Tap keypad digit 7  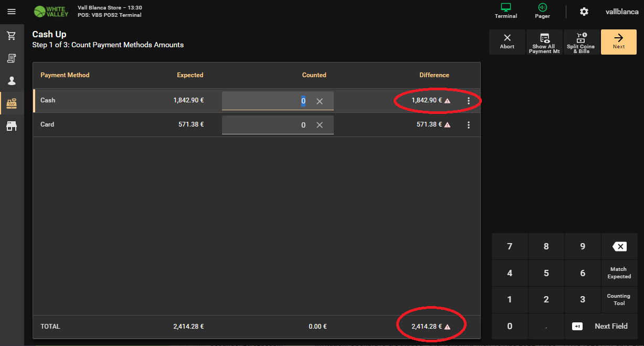click(x=510, y=246)
